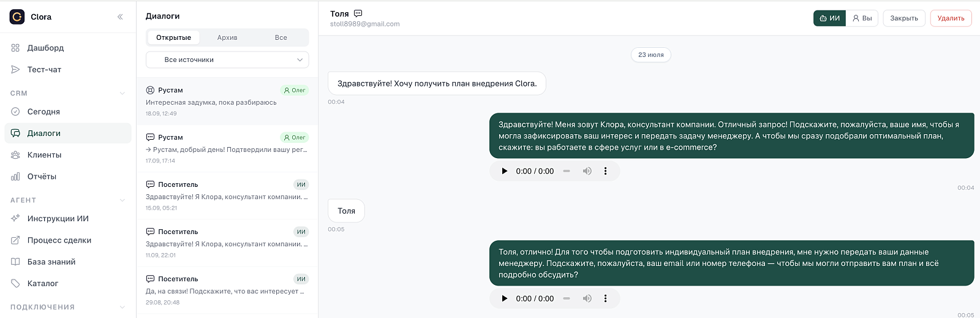Click the Диалоги chat bubbles icon
The image size is (980, 318).
[15, 133]
